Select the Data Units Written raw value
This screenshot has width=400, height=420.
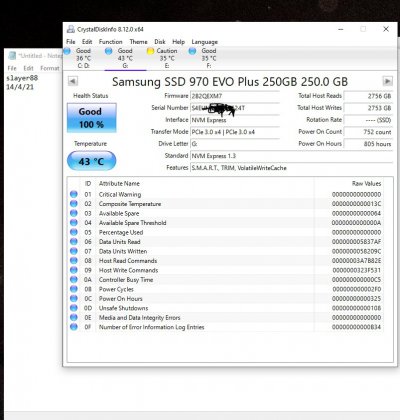(x=356, y=251)
